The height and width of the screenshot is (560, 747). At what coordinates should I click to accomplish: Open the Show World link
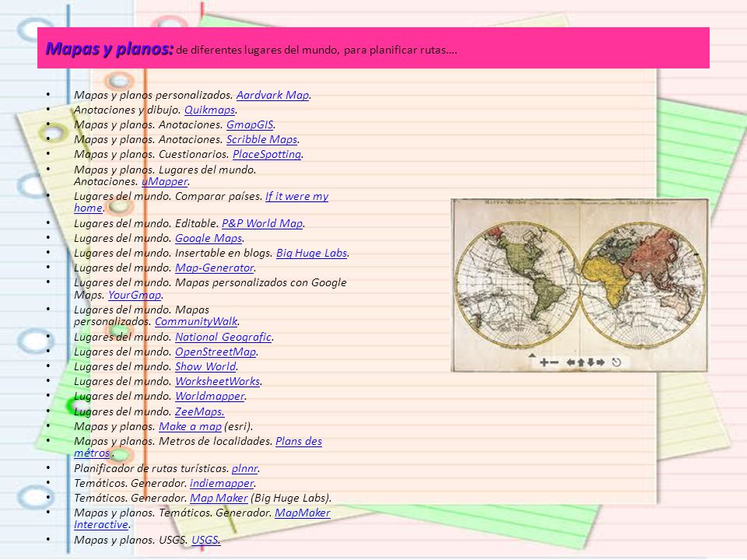[205, 366]
